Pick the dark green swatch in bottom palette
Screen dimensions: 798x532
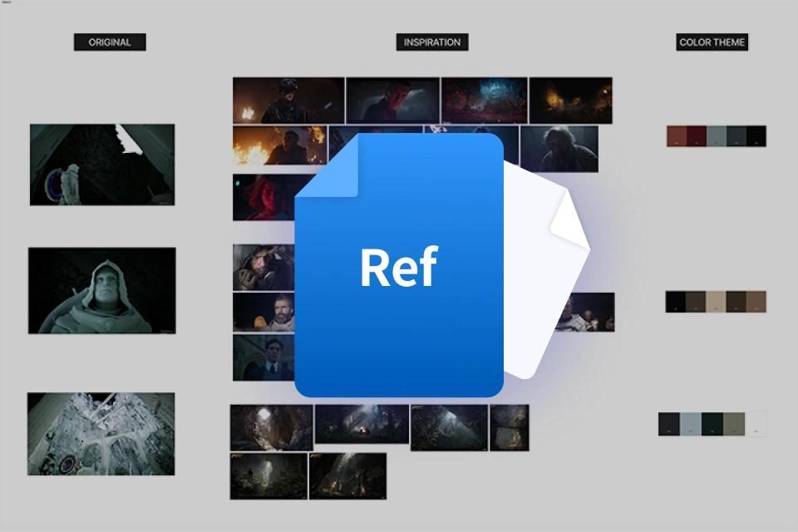click(712, 424)
